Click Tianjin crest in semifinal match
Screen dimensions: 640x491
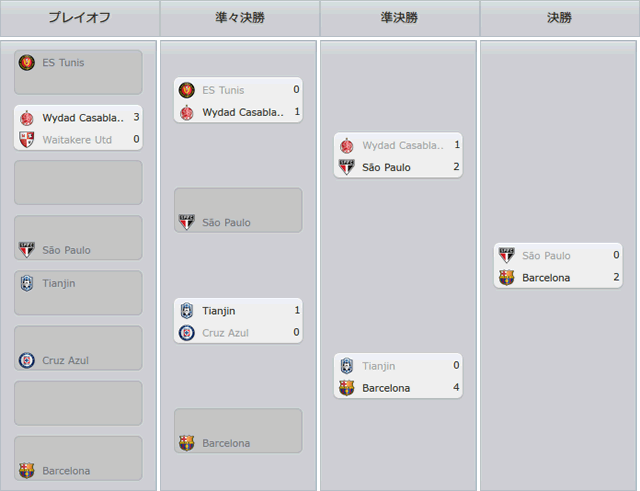347,366
